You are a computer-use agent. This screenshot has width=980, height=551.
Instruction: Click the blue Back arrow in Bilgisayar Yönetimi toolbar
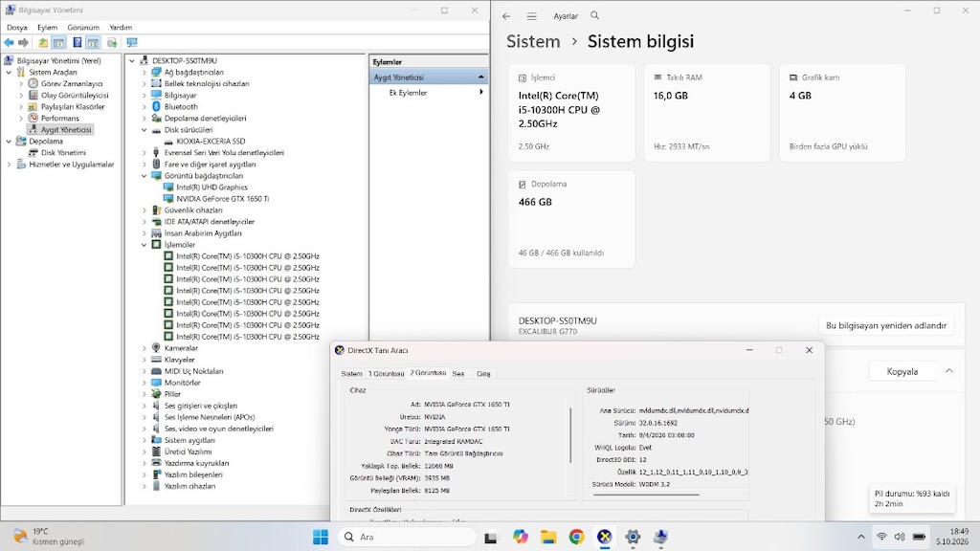tap(9, 42)
